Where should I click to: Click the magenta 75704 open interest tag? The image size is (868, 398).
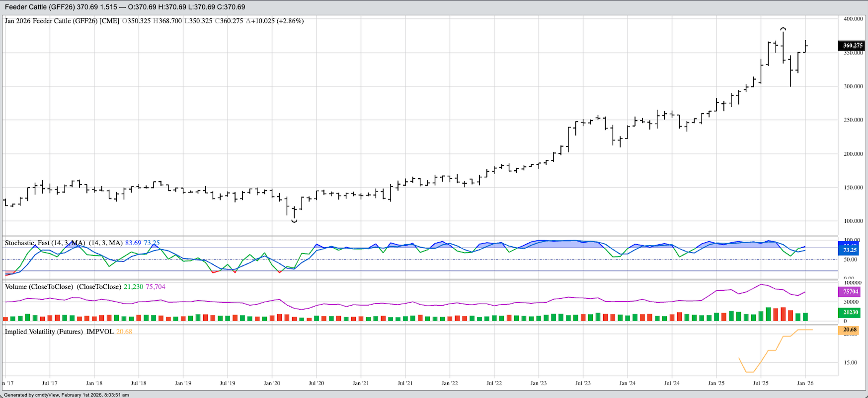851,292
